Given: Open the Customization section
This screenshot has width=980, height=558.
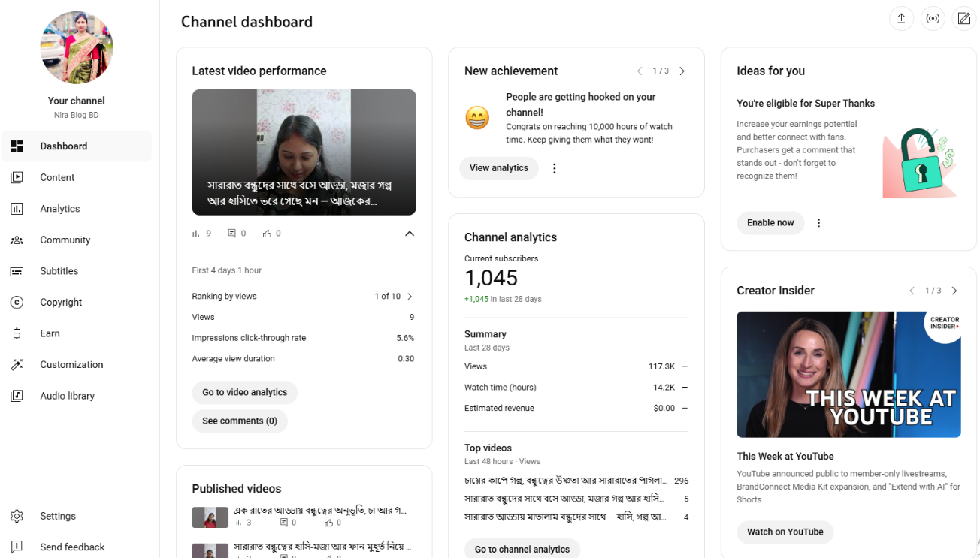Looking at the screenshot, I should [x=70, y=364].
